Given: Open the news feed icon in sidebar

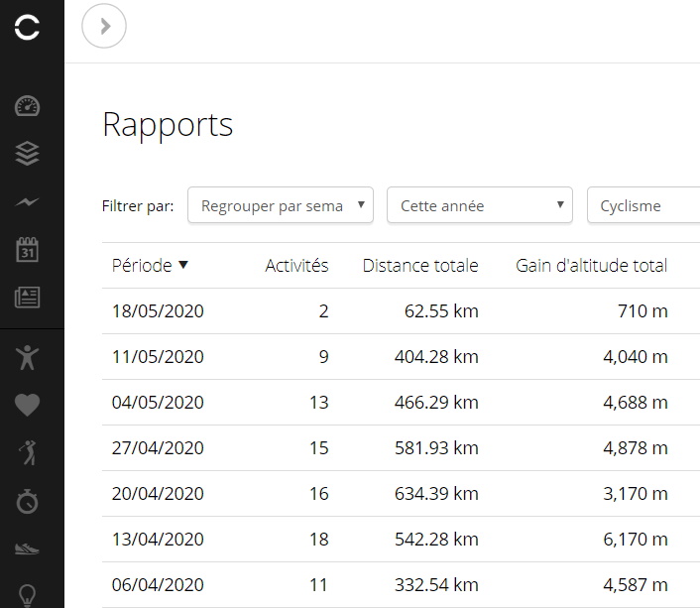Looking at the screenshot, I should [28, 297].
